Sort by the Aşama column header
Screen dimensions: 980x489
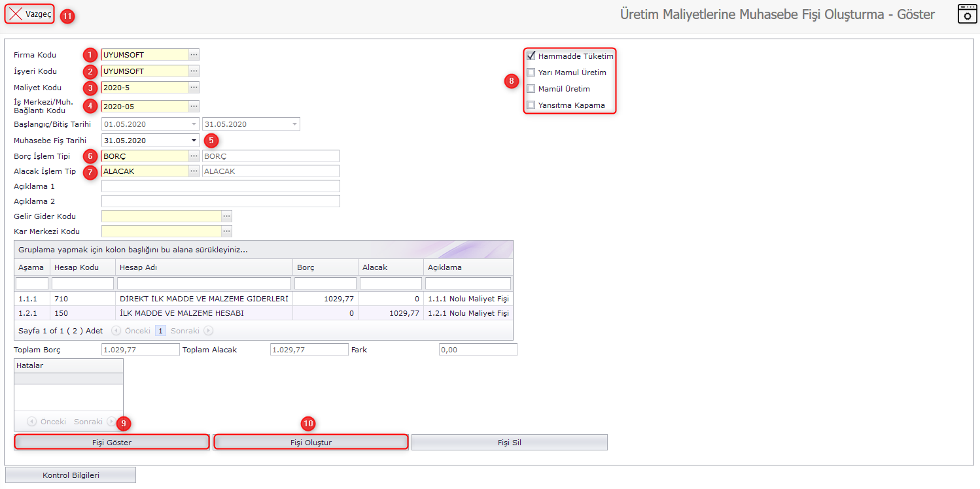(x=31, y=267)
